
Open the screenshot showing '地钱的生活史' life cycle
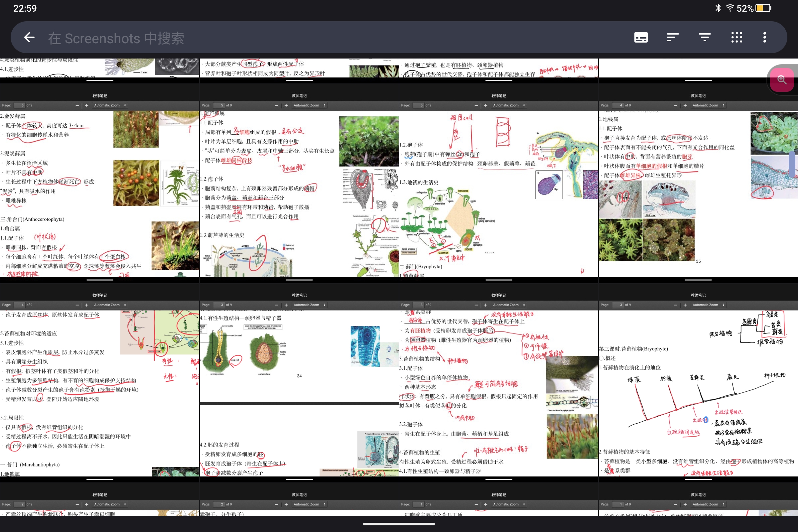(499, 184)
